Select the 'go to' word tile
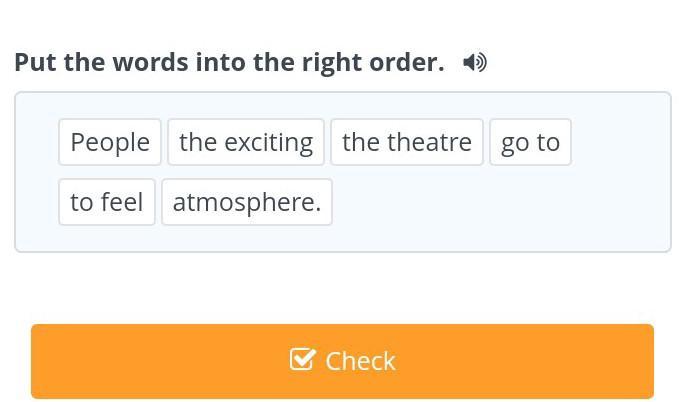 click(530, 142)
